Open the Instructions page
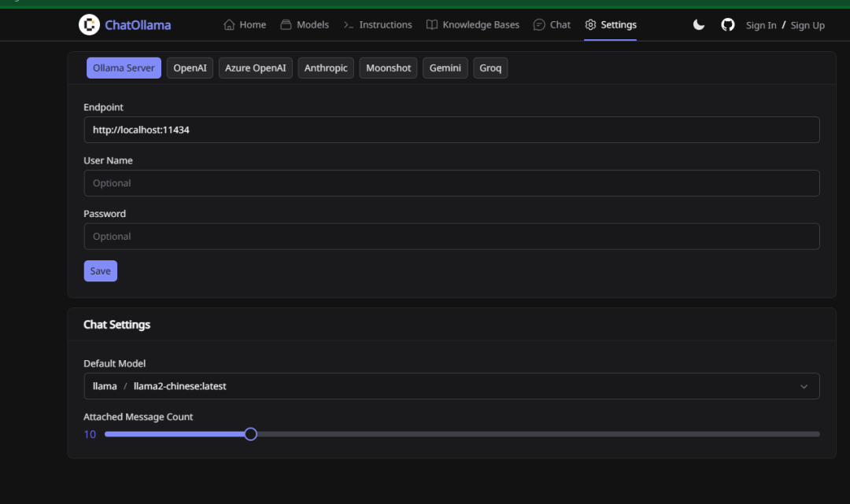This screenshot has height=504, width=850. (377, 25)
